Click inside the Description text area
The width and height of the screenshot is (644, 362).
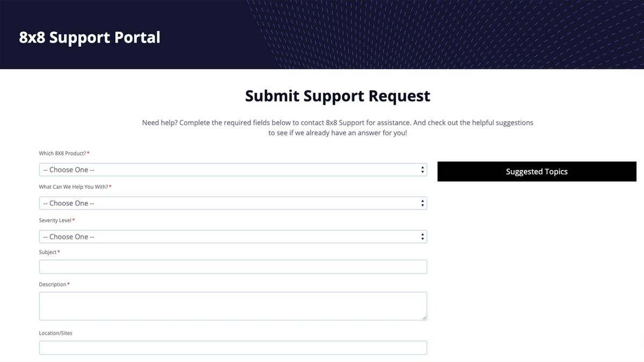(233, 306)
